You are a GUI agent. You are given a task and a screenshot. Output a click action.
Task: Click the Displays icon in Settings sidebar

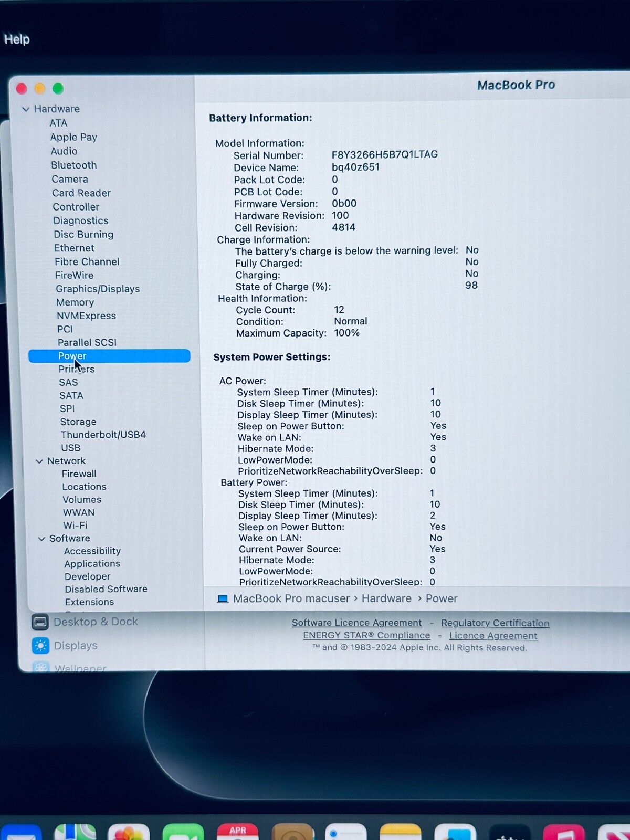point(40,646)
